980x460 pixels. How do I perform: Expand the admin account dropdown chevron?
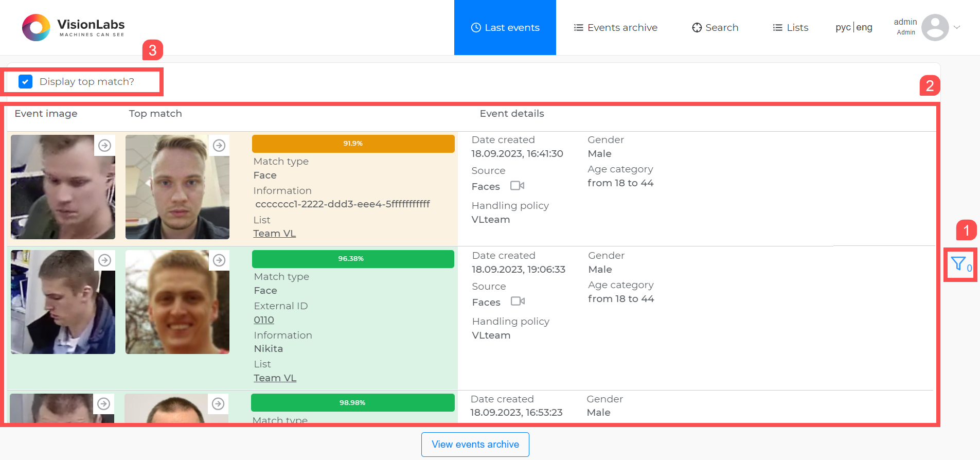click(x=957, y=27)
